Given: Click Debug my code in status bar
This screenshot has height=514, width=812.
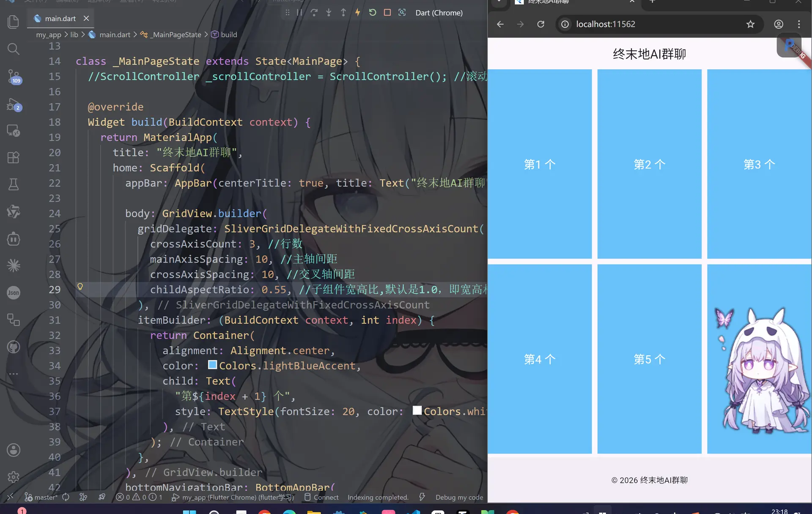Looking at the screenshot, I should 459,498.
